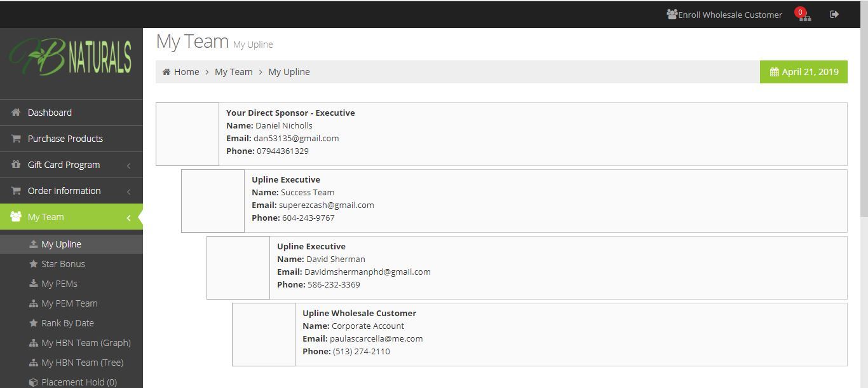Click the My Upline upload icon
The image size is (868, 388).
tap(34, 244)
